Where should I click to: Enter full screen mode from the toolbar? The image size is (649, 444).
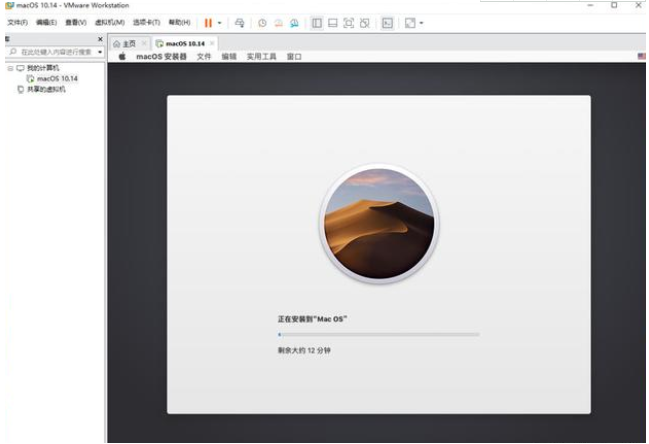348,22
